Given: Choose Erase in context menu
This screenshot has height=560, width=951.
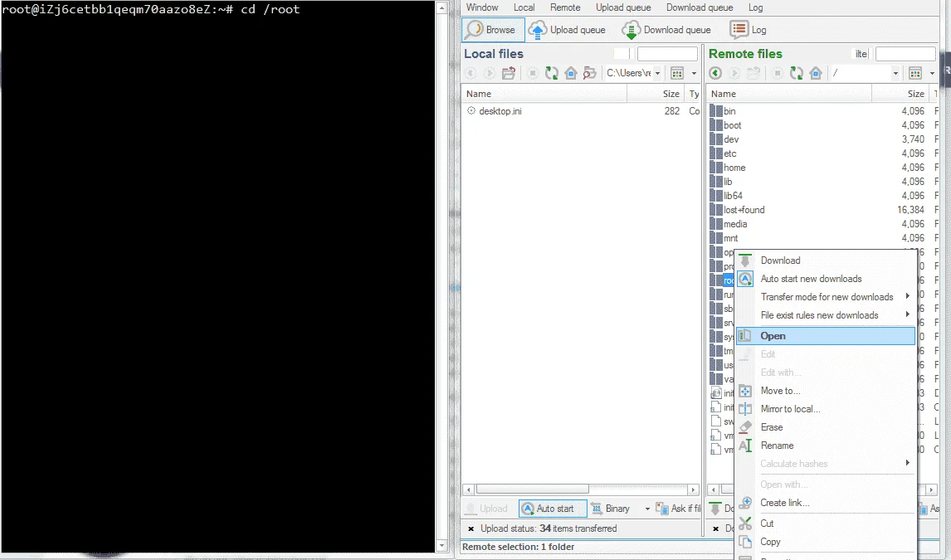Looking at the screenshot, I should click(x=825, y=427).
